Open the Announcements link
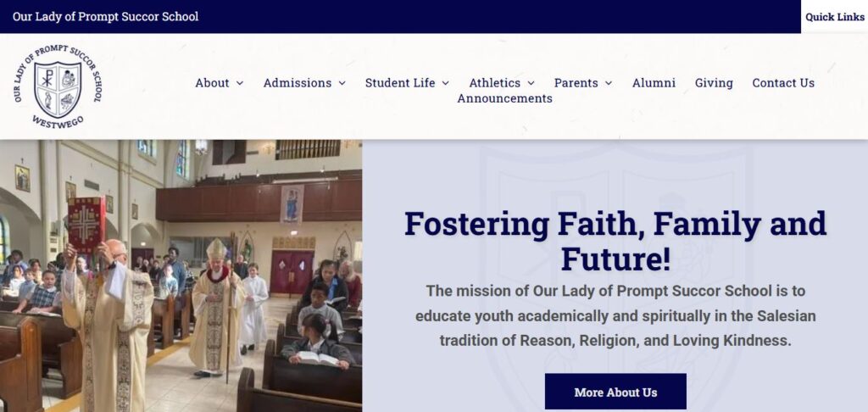 click(x=504, y=98)
